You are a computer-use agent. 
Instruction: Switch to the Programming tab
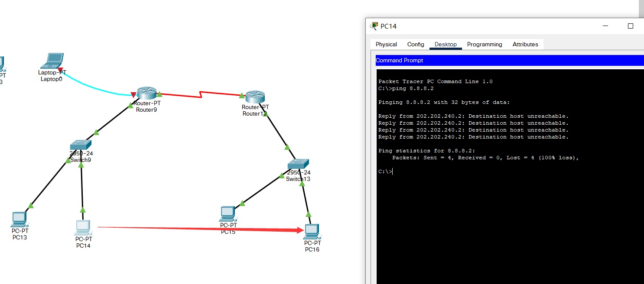pos(485,44)
